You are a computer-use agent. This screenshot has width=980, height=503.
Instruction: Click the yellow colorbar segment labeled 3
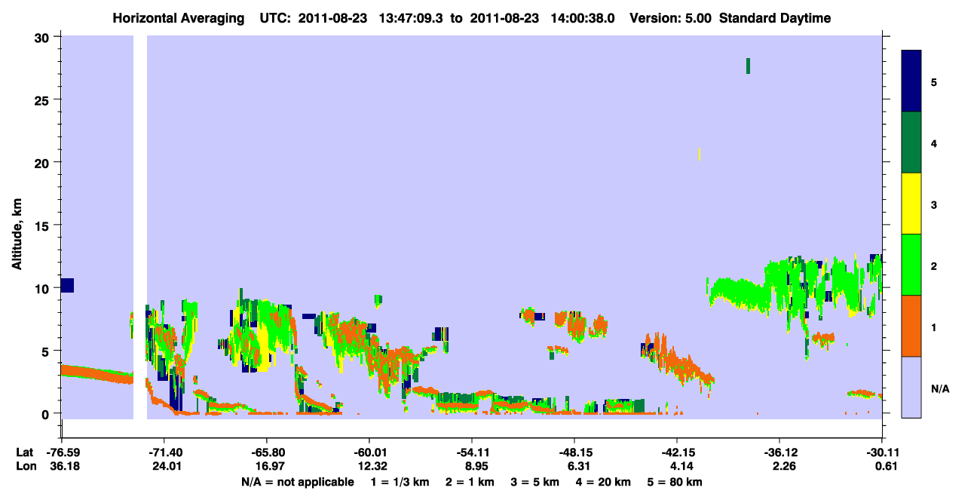pyautogui.click(x=911, y=204)
